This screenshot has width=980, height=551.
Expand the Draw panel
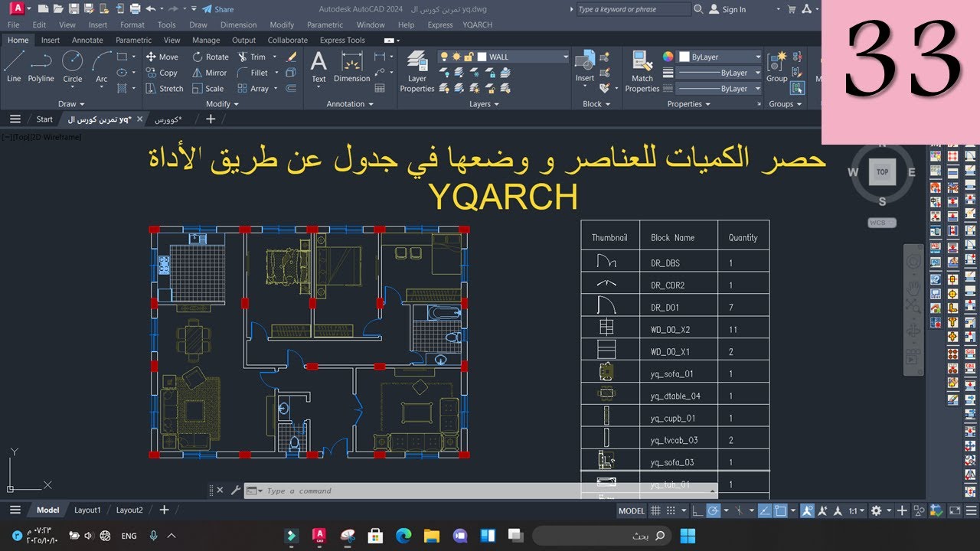[71, 104]
